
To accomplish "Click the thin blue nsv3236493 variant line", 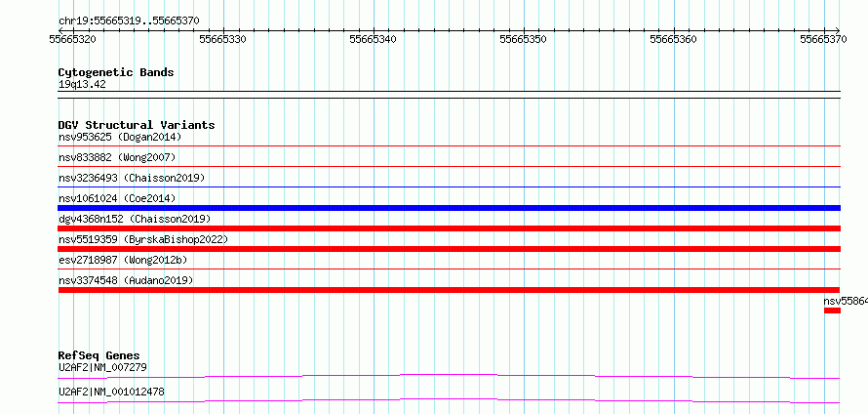I will pos(449,186).
